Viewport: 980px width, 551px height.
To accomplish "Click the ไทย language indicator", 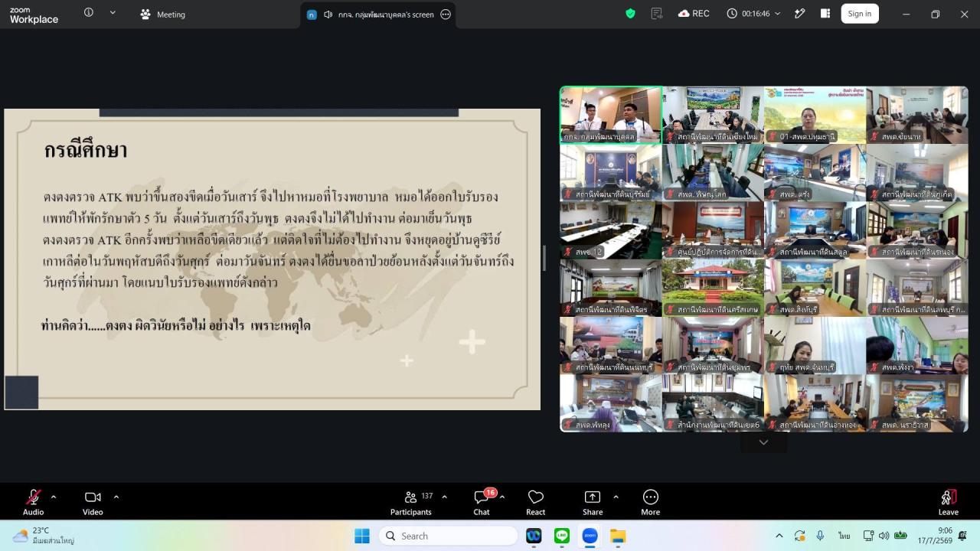I will pyautogui.click(x=844, y=536).
